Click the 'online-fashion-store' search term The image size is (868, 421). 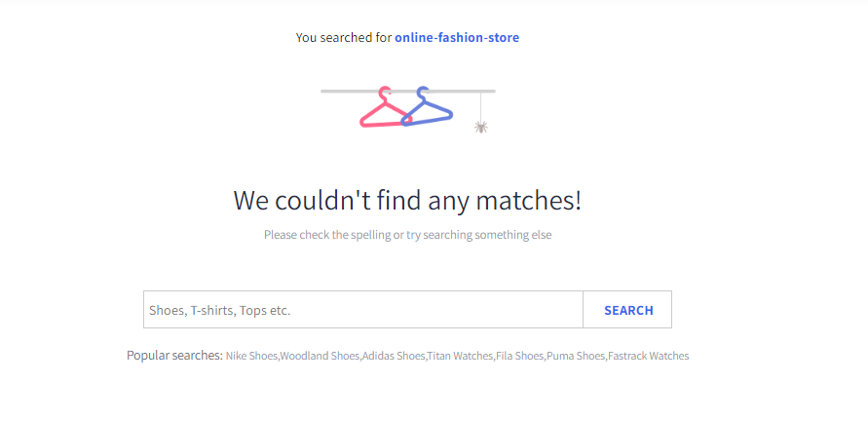[457, 38]
